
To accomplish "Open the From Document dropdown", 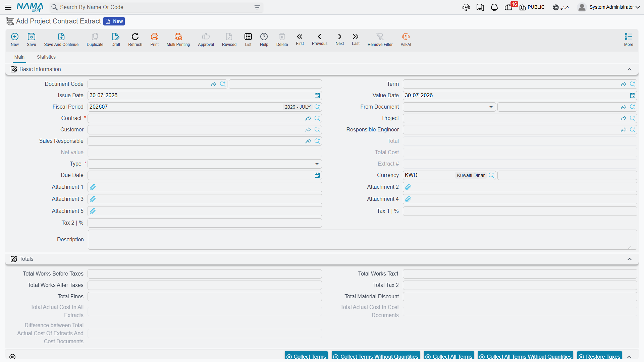I will (x=491, y=107).
